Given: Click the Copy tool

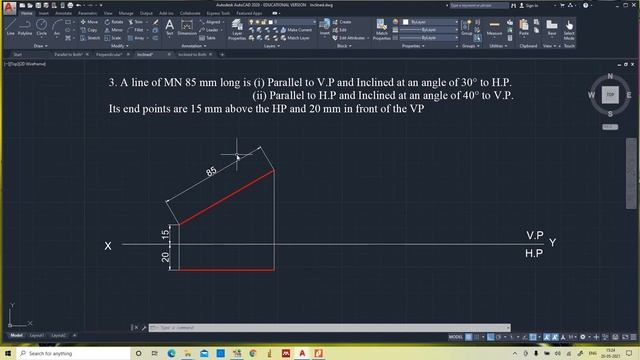Looking at the screenshot, I should click(x=89, y=30).
